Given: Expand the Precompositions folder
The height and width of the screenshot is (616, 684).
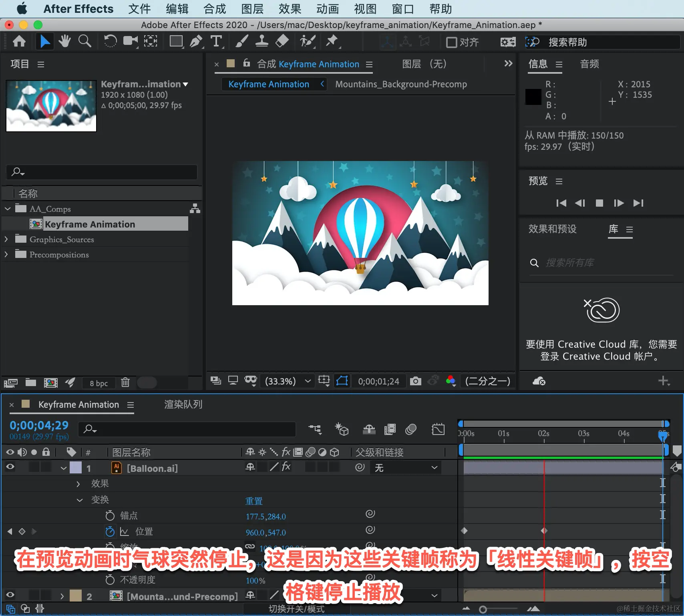Looking at the screenshot, I should click(x=6, y=254).
